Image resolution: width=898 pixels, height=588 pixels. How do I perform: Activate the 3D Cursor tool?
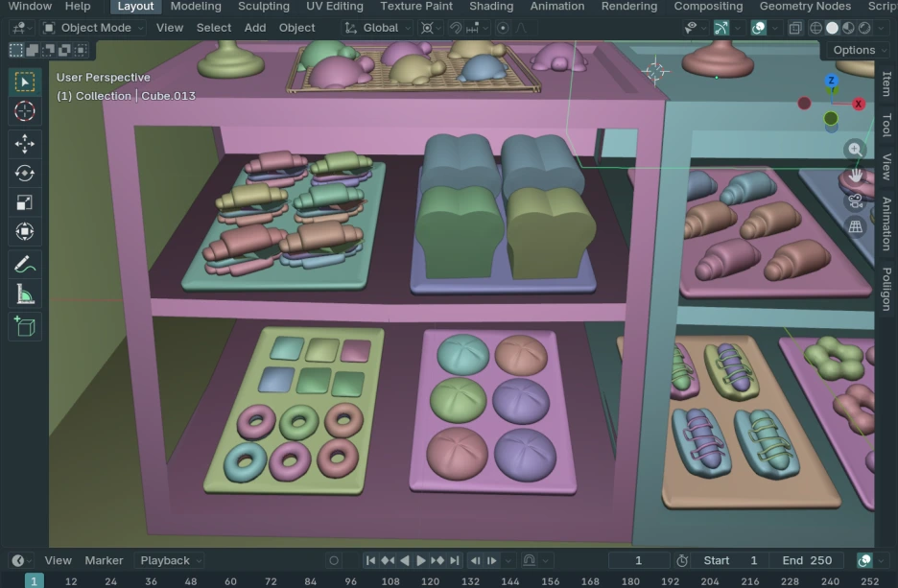(x=25, y=111)
